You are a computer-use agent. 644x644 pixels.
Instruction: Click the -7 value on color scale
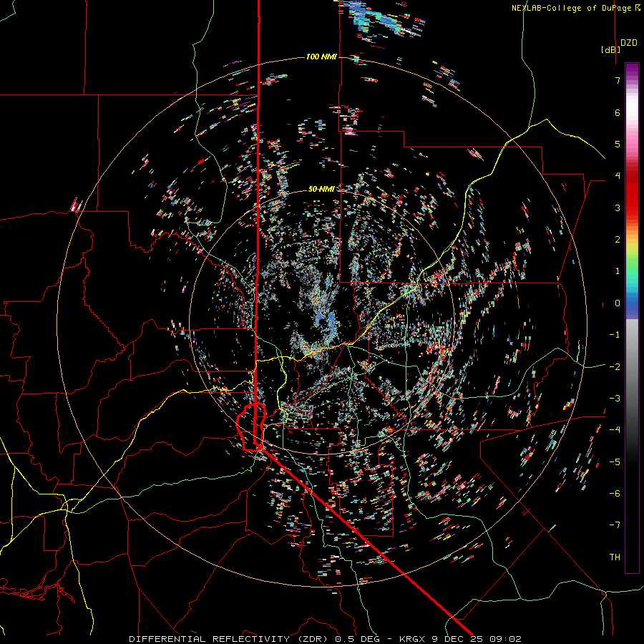pos(615,525)
